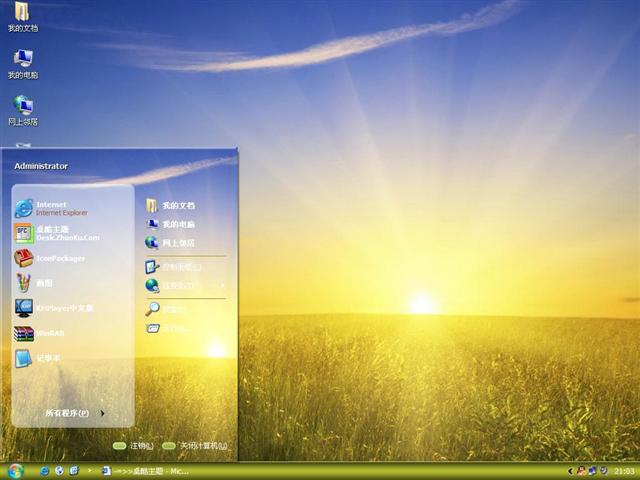Open control panel item in Start menu
Viewport: 640px width, 480px height.
point(173,267)
